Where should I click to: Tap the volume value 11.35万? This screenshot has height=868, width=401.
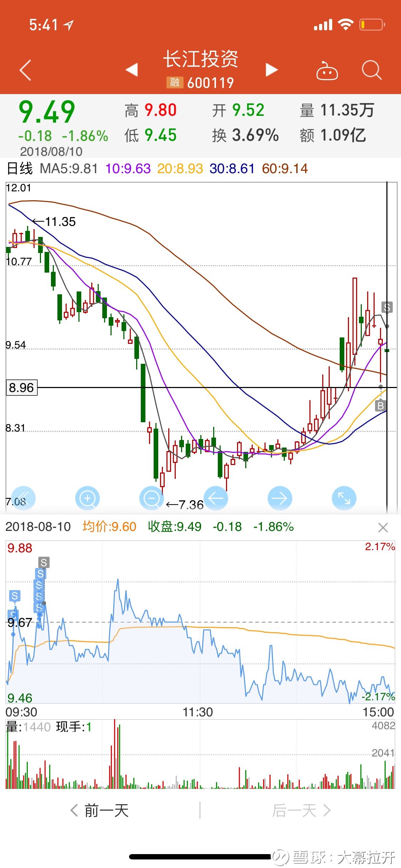tap(347, 110)
